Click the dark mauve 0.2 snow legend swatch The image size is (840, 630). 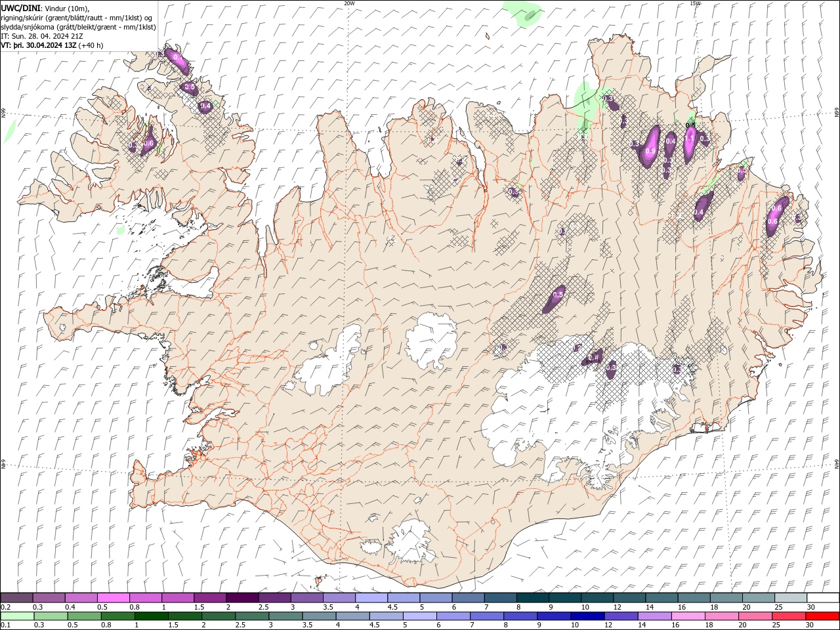(x=16, y=598)
